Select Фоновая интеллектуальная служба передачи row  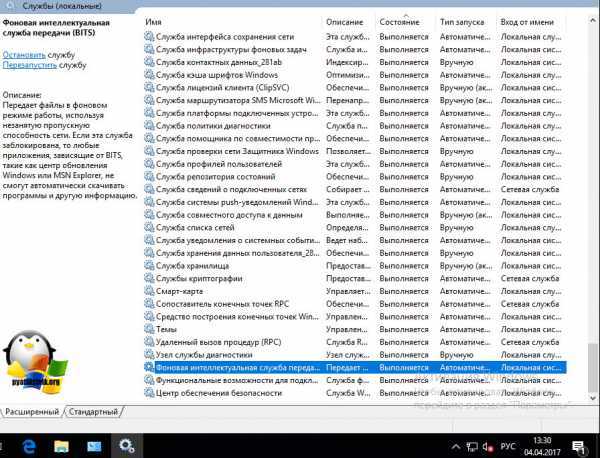tap(355, 367)
